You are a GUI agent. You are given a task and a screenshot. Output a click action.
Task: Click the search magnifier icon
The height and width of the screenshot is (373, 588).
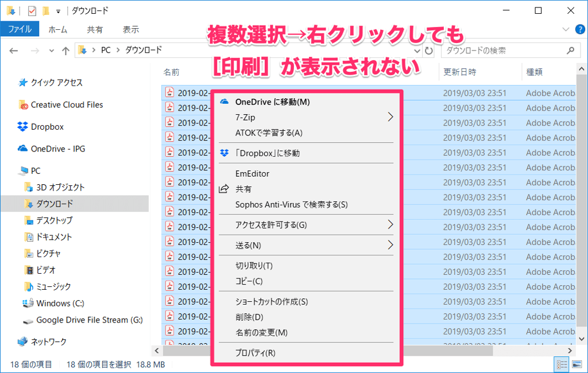570,50
